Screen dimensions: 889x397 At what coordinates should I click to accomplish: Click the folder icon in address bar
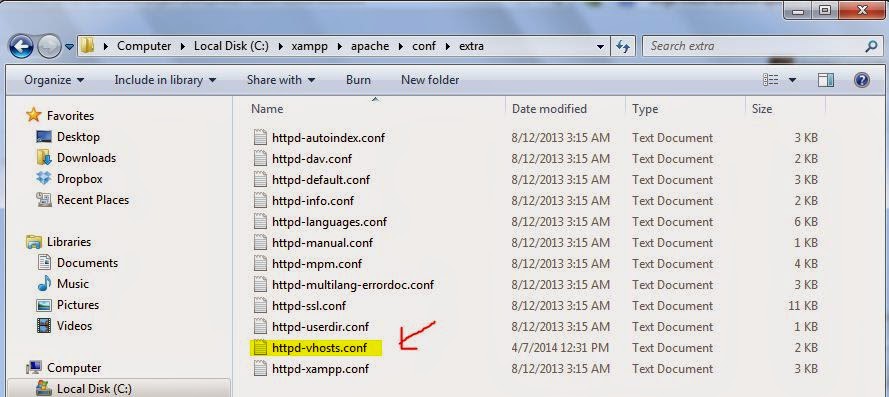tap(87, 46)
